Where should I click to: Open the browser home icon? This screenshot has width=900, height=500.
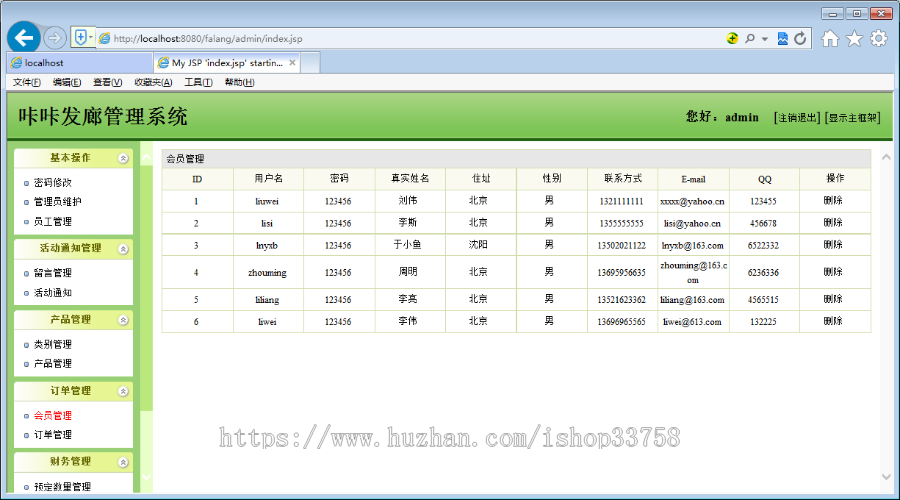tap(830, 38)
